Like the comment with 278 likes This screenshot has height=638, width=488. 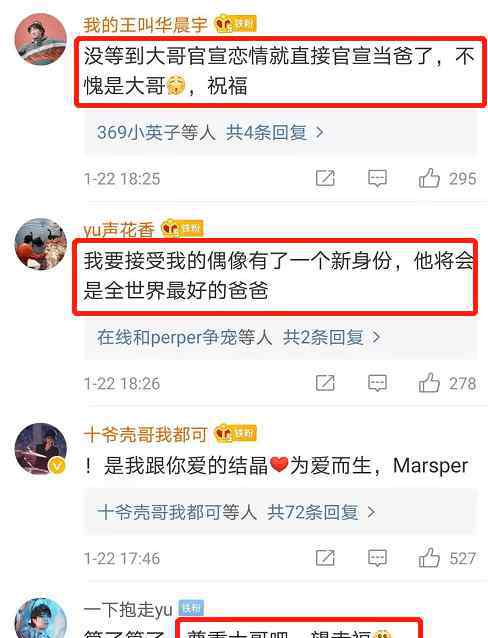[429, 382]
